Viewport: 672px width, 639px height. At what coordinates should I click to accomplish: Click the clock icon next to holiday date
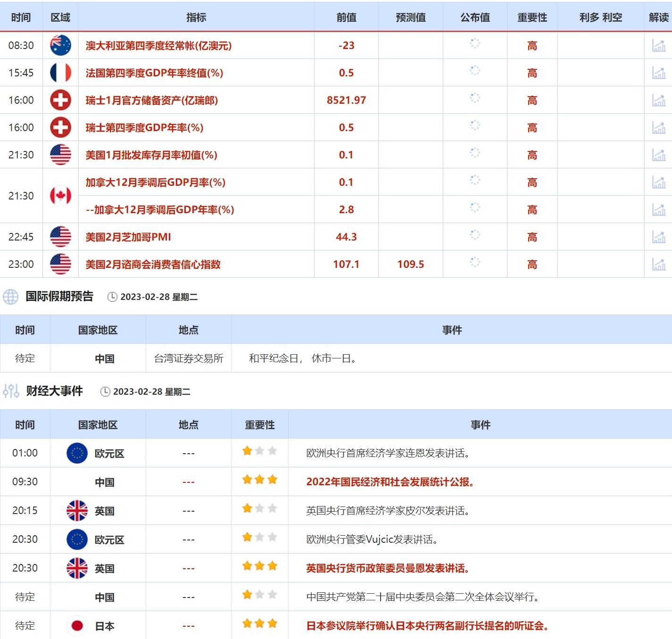[x=112, y=297]
